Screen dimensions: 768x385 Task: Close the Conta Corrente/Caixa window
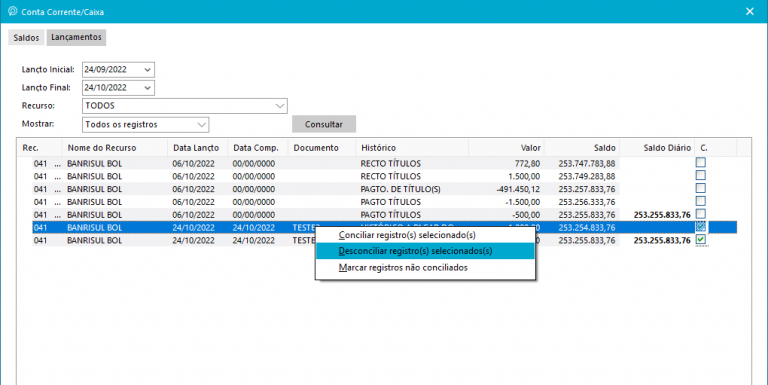coord(750,11)
